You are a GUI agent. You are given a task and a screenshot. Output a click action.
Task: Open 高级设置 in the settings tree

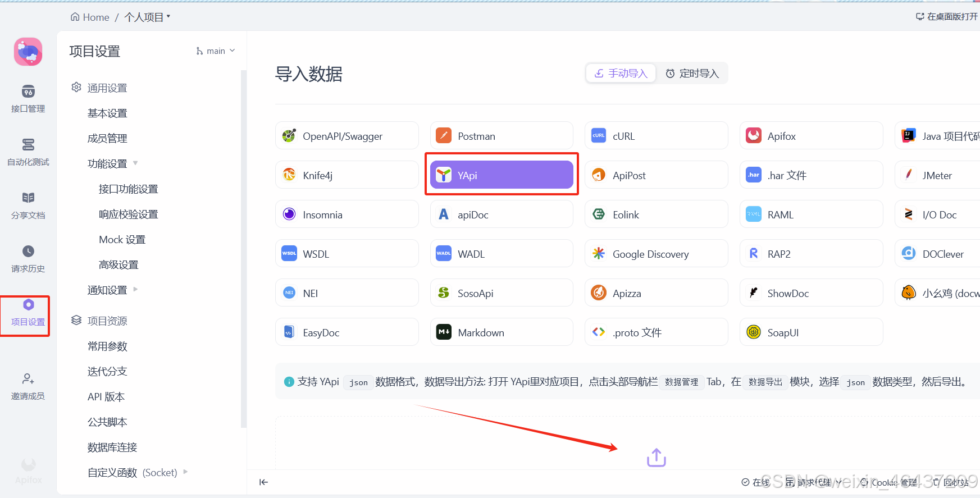tap(118, 265)
